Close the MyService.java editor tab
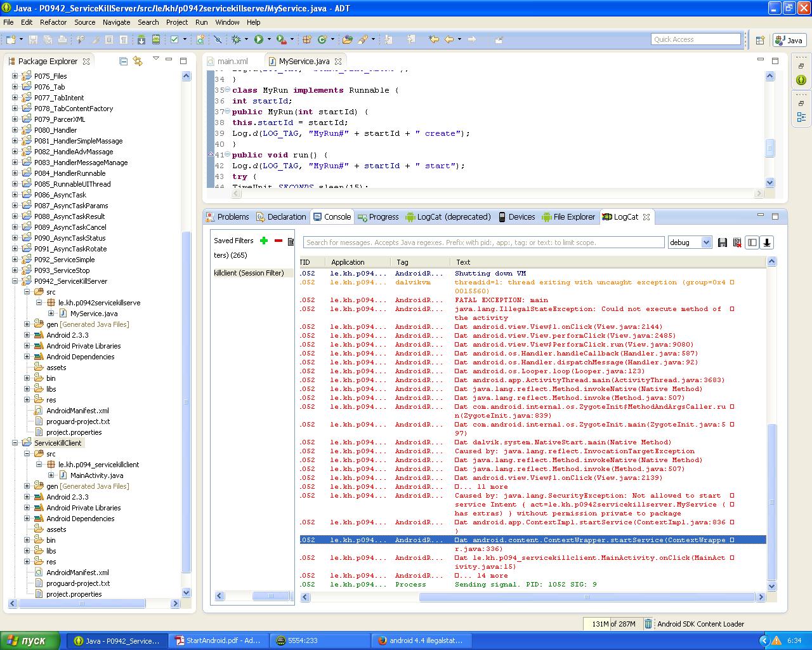This screenshot has width=812, height=650. pyautogui.click(x=338, y=62)
